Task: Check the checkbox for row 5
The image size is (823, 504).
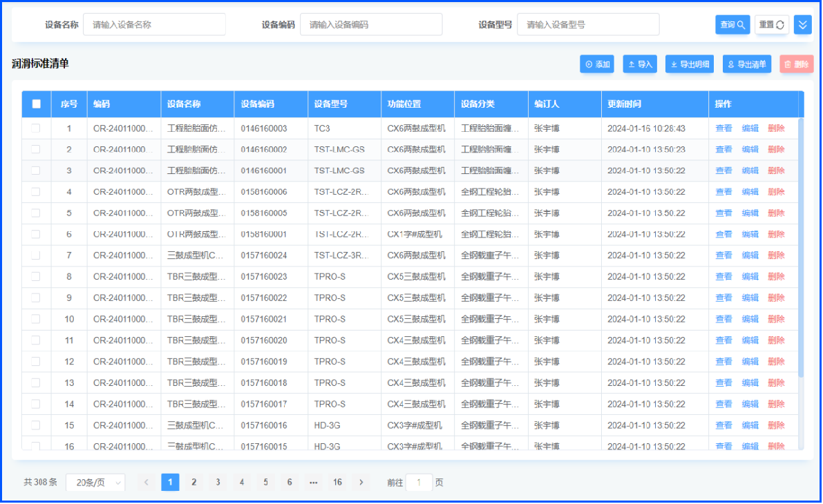Action: (36, 213)
